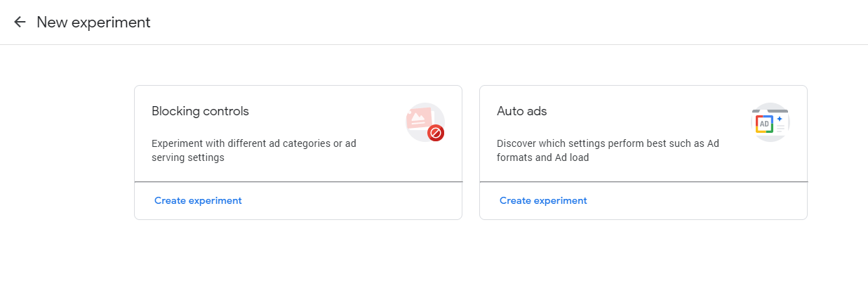Click the blue sparkle in Auto ads icon
Image resolution: width=868 pixels, height=291 pixels.
click(780, 119)
